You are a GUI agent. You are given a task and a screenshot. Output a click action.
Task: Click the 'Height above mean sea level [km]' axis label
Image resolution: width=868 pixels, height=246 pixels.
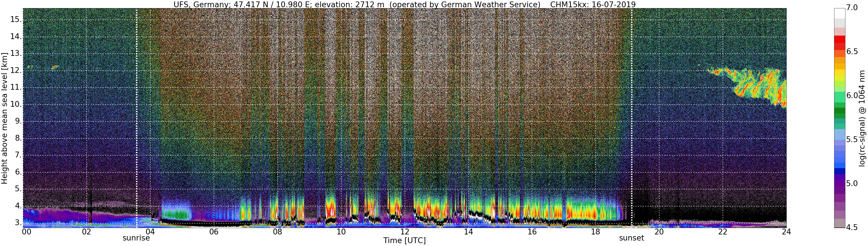(4, 118)
